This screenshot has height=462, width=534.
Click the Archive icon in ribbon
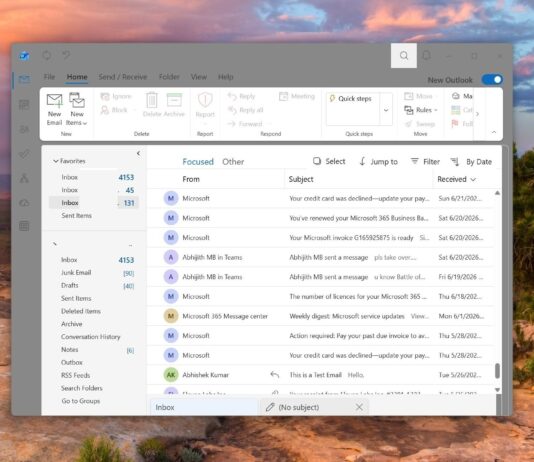pyautogui.click(x=174, y=100)
